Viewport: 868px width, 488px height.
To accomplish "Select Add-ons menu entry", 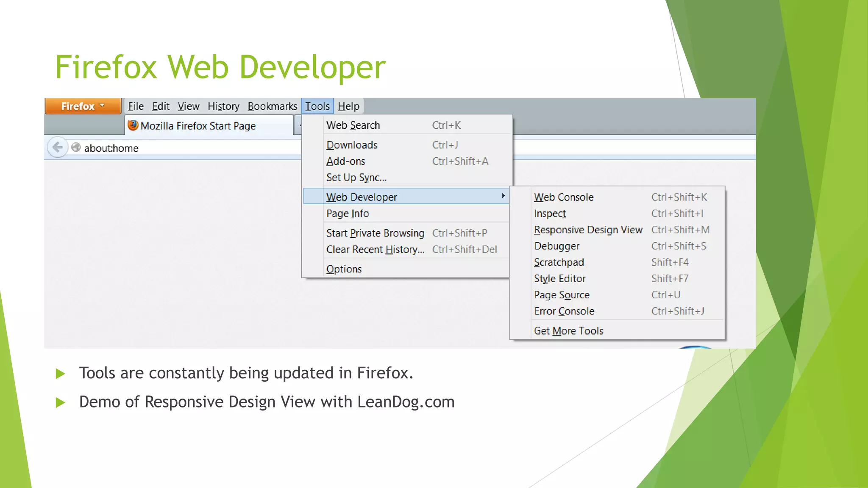I will point(407,161).
